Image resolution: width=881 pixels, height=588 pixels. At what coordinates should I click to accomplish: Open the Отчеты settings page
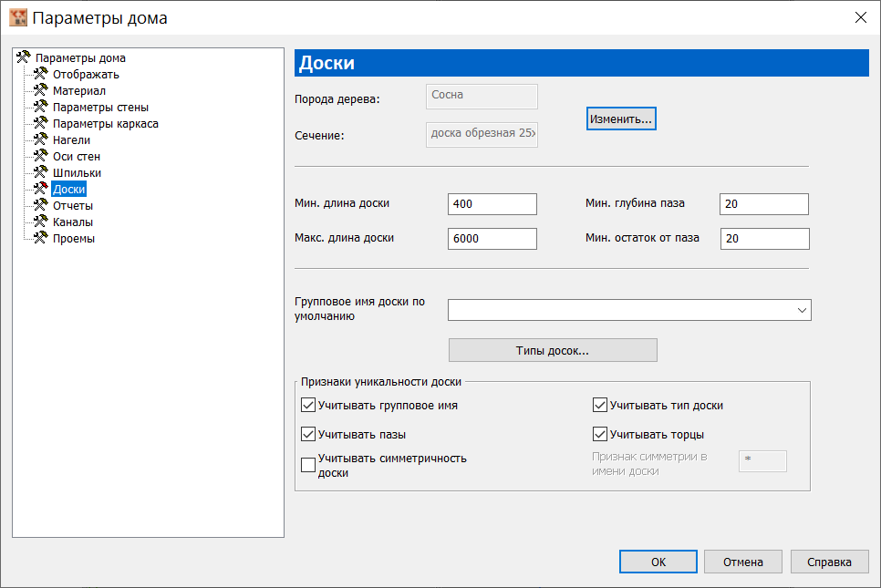72,205
